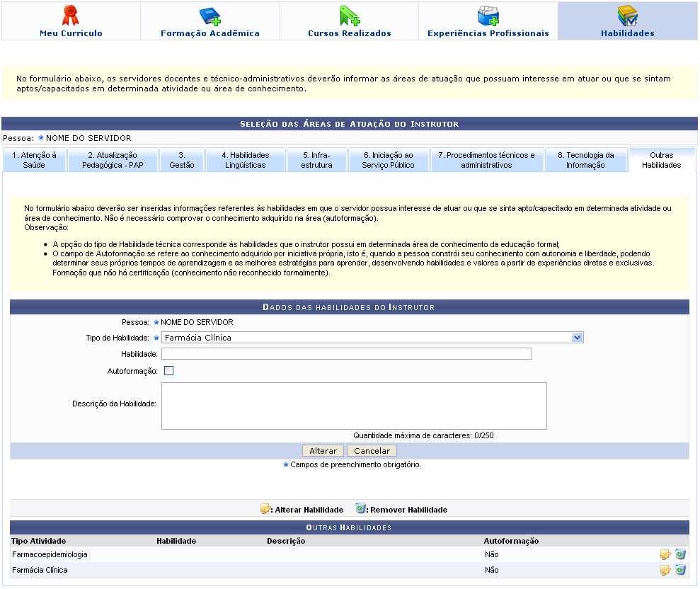Open Cursos Realizados icon

tap(349, 15)
